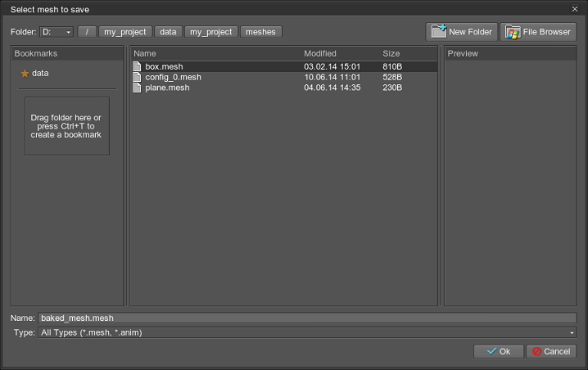Click the plane.mesh file icon

pyautogui.click(x=138, y=88)
